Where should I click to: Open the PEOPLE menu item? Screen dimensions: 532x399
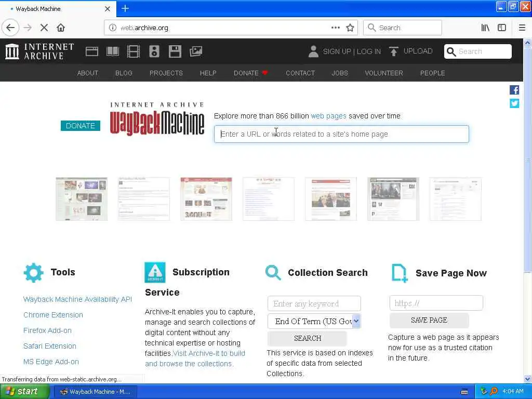(433, 73)
